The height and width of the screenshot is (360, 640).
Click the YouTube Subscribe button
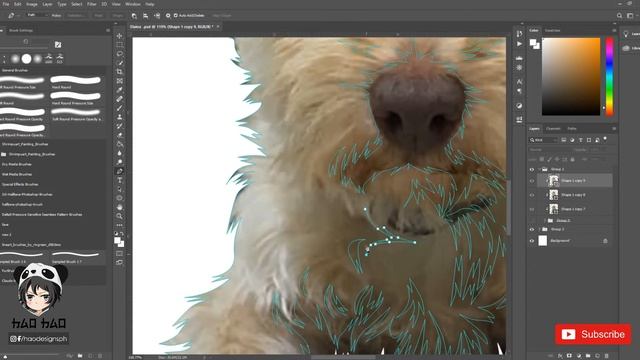(x=593, y=334)
